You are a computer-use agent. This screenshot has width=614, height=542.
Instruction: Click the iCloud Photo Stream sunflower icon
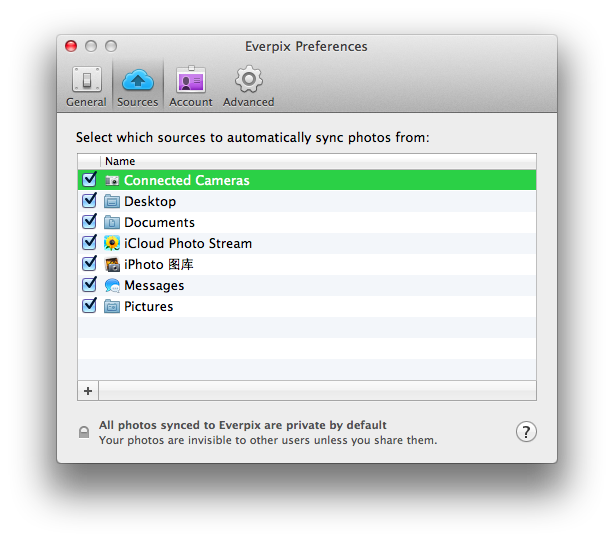click(x=112, y=243)
